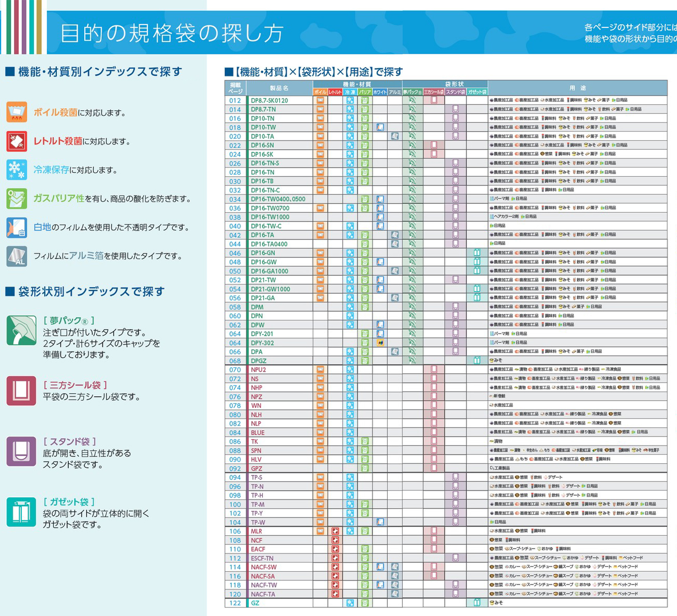Click the teal ガゼット袋 bag icon
This screenshot has height=616, width=677.
tap(21, 512)
